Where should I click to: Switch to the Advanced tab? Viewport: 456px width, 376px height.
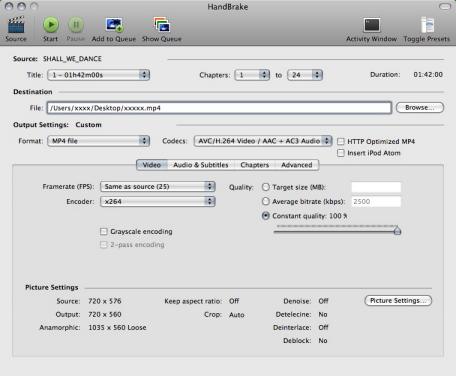tap(297, 165)
